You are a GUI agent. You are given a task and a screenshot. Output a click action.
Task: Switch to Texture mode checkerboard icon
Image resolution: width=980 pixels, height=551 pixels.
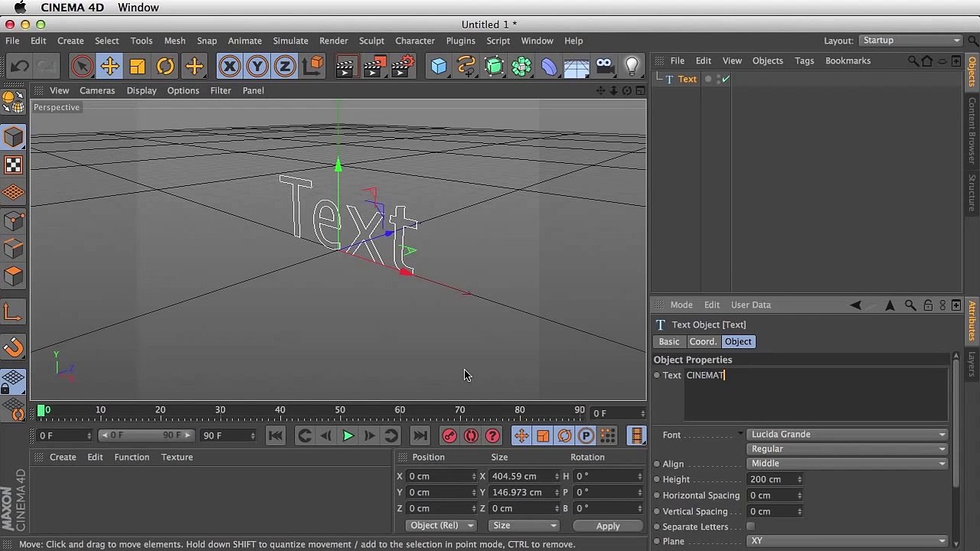14,165
